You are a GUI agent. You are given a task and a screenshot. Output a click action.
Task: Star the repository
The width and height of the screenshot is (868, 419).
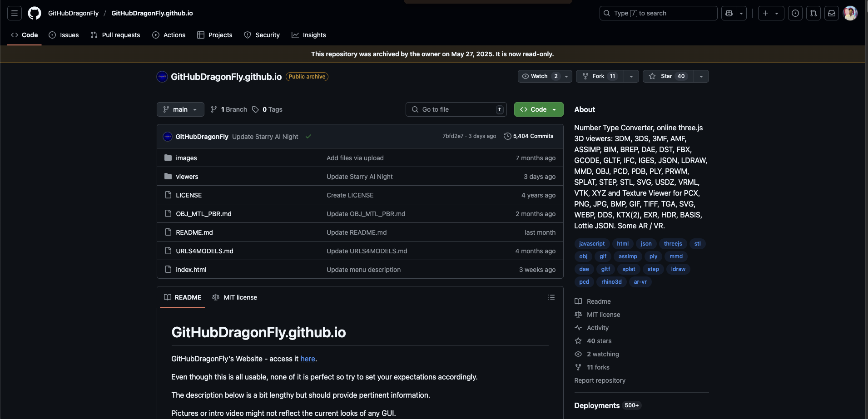tap(668, 76)
